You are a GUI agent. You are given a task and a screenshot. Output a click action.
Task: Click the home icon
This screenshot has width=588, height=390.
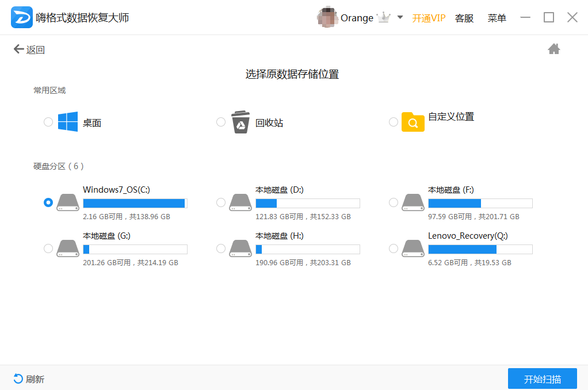pyautogui.click(x=553, y=49)
